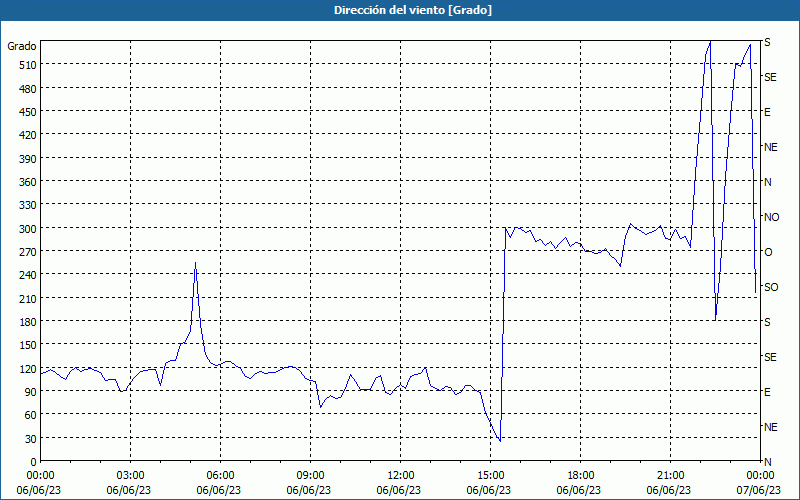Click the N compass label level with 360
This screenshot has width=800, height=500.
[768, 182]
